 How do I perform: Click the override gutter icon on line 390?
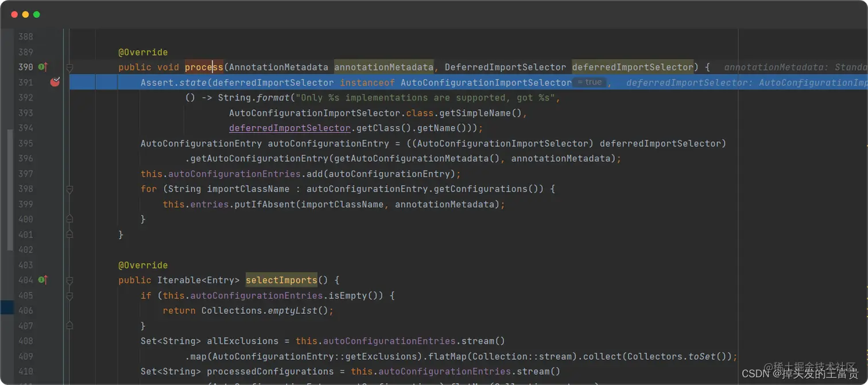(x=42, y=67)
